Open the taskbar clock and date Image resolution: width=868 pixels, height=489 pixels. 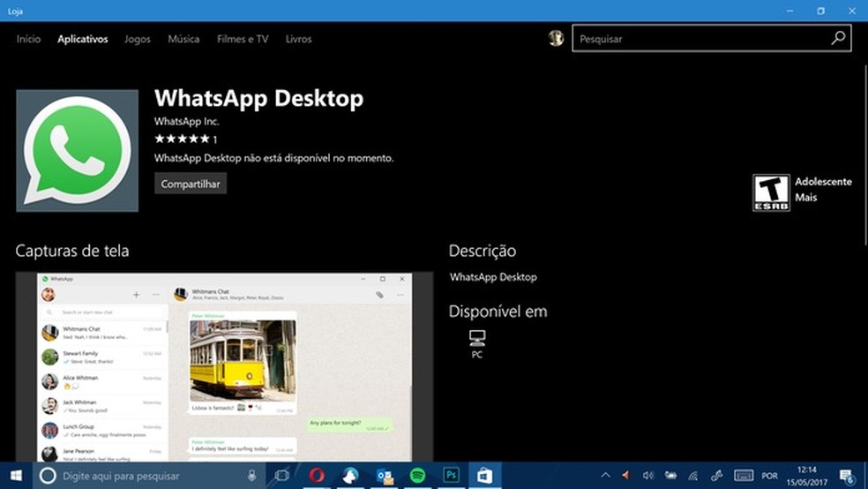click(806, 476)
